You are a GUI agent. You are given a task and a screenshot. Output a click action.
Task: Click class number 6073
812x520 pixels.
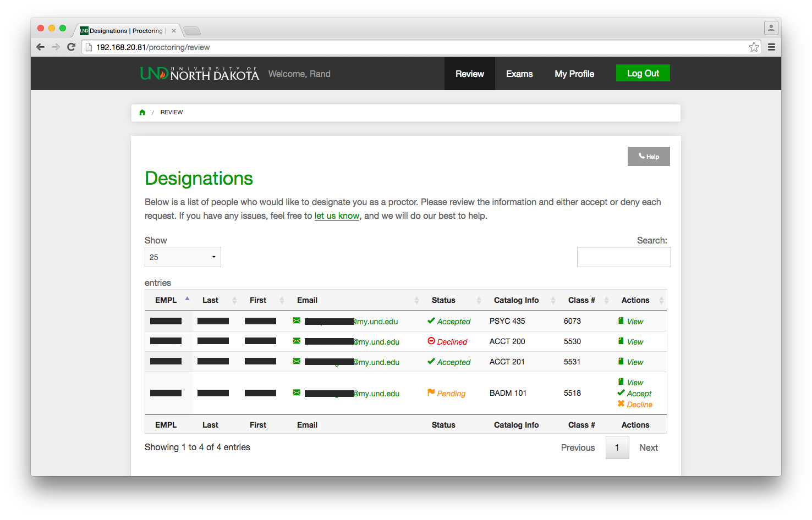tap(572, 321)
